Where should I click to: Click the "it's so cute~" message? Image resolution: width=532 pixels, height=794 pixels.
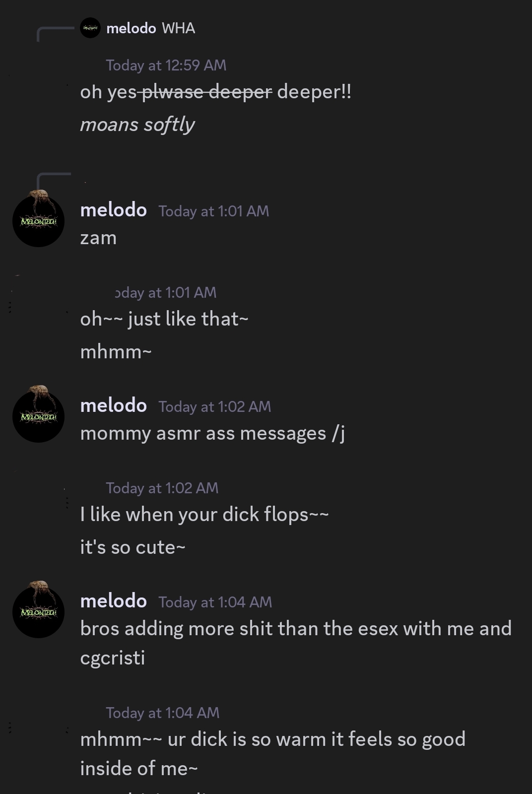pos(133,547)
